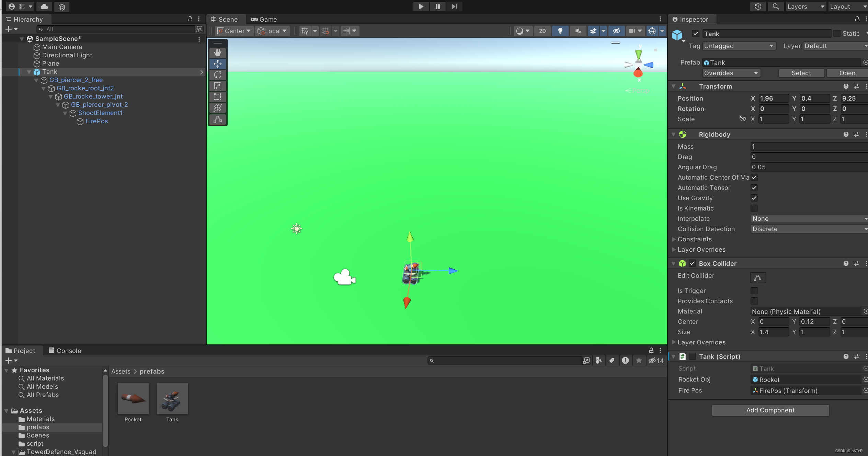The height and width of the screenshot is (456, 868).
Task: Select the Rotate tool
Action: point(217,75)
